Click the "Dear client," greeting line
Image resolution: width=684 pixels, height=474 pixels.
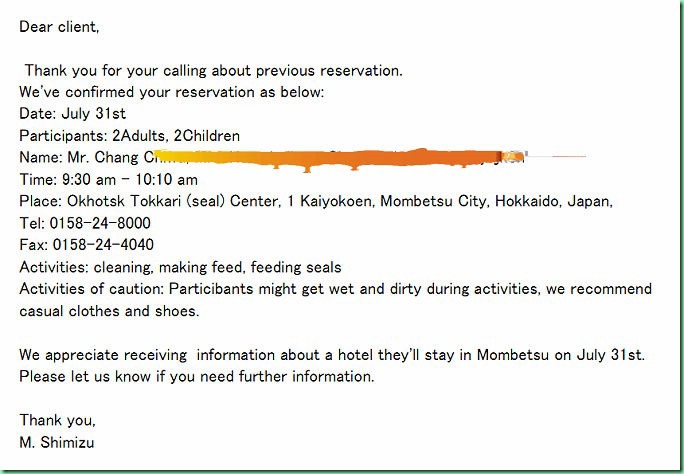(x=59, y=27)
